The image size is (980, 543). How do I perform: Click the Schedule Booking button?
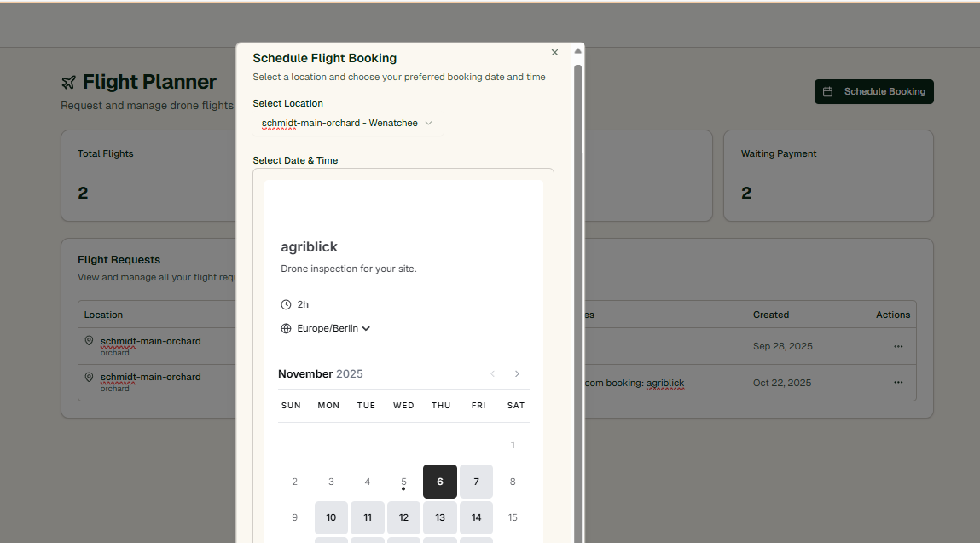[x=874, y=92]
